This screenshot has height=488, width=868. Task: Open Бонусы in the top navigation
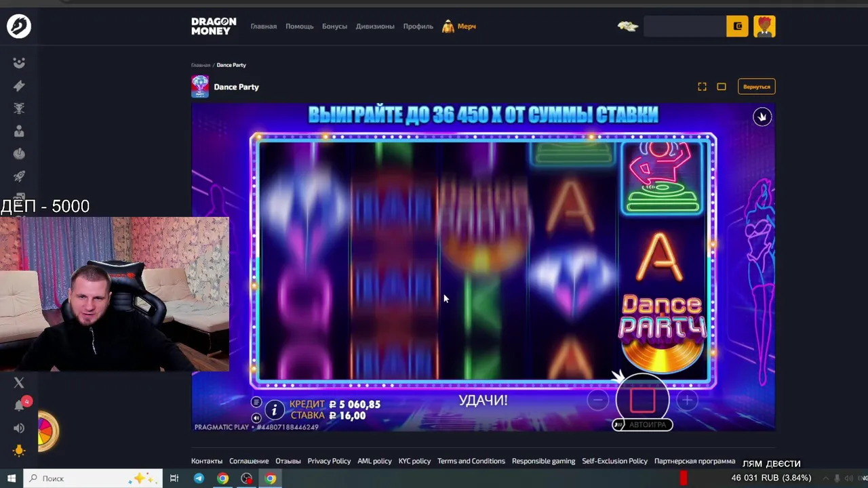334,26
